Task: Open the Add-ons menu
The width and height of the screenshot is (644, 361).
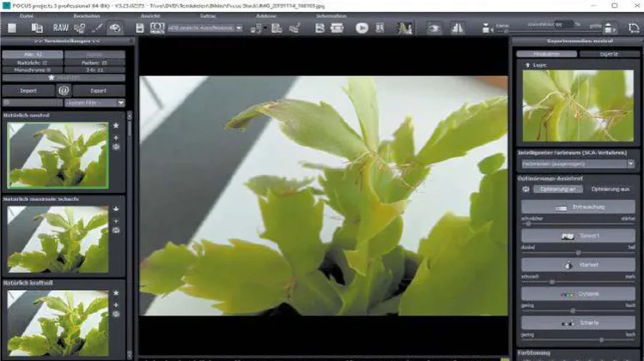Action: click(266, 15)
